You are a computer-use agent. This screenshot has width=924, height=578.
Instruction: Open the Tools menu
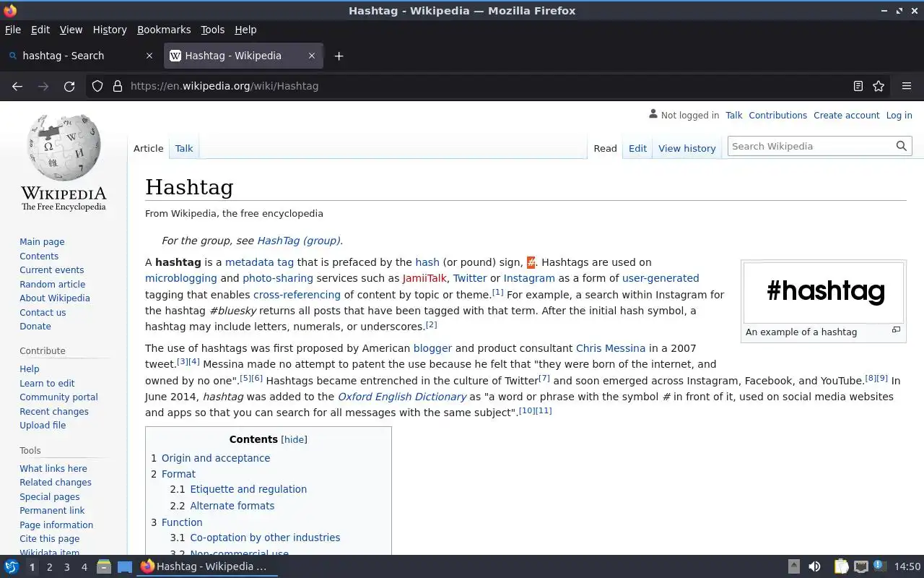[x=212, y=30]
